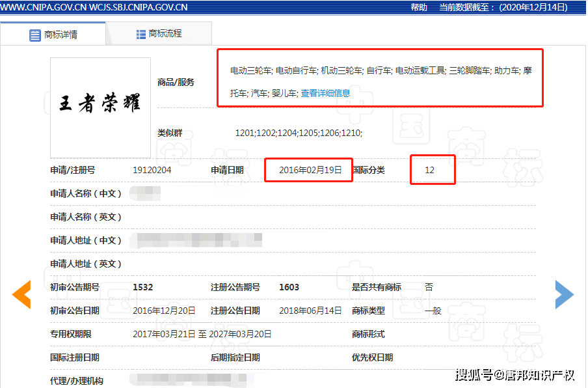Viewport: 588px width, 388px height.
Task: Click the 申请人地址（中文） label
Action: (86, 240)
